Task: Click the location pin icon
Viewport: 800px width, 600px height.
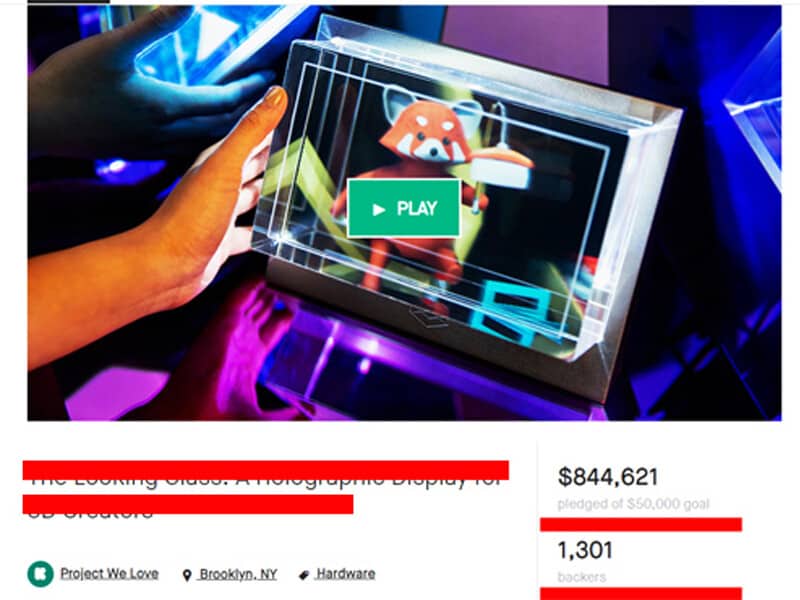Action: [x=187, y=575]
